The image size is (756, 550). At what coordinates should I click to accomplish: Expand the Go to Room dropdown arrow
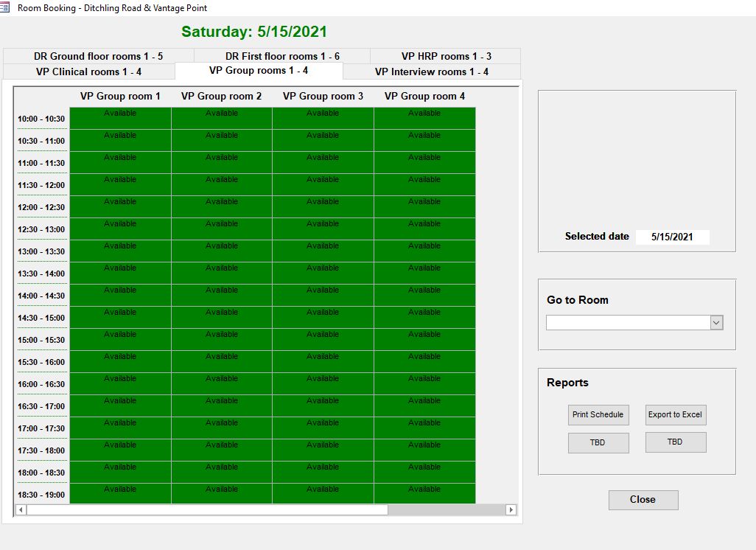tap(716, 323)
